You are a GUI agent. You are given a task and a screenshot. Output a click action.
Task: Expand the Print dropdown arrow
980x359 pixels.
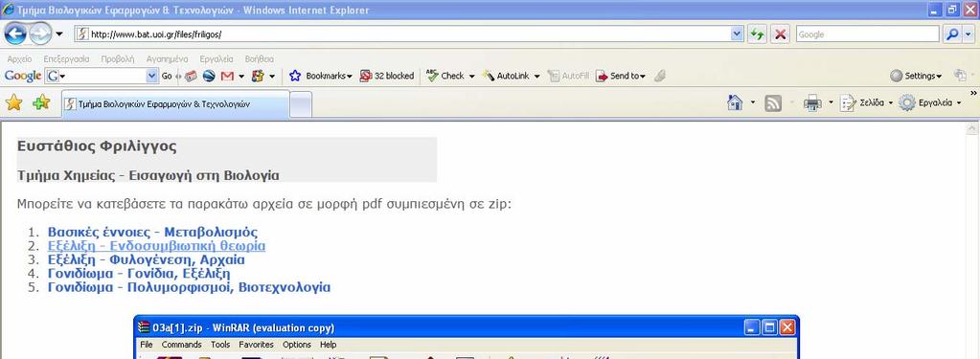(831, 102)
